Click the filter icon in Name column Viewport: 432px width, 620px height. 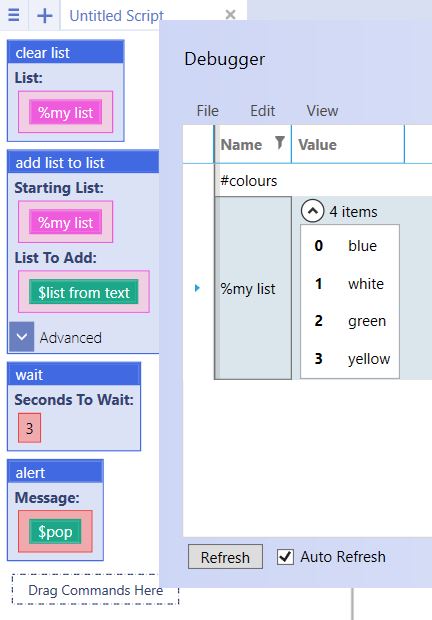pos(279,143)
